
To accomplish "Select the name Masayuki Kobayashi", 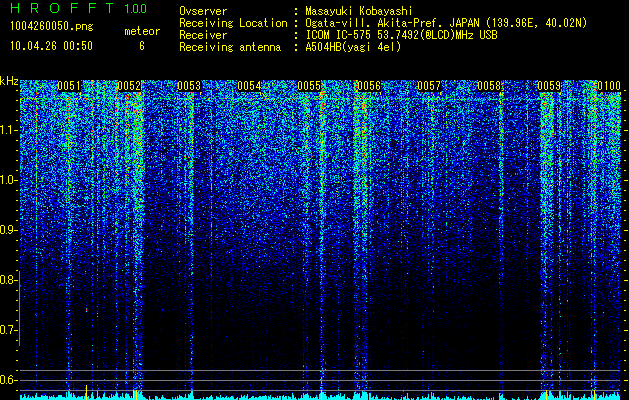I will (x=359, y=11).
